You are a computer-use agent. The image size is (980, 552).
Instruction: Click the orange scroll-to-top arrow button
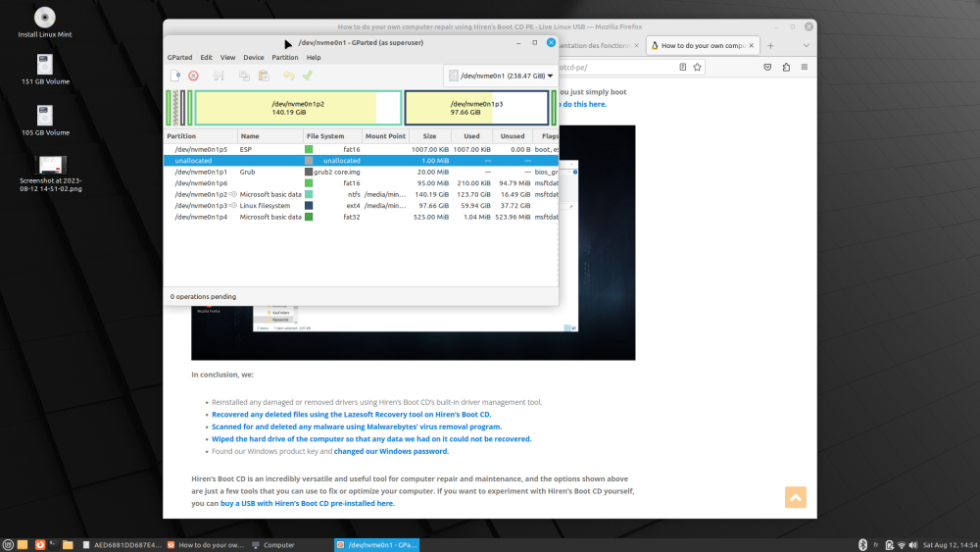pos(796,498)
